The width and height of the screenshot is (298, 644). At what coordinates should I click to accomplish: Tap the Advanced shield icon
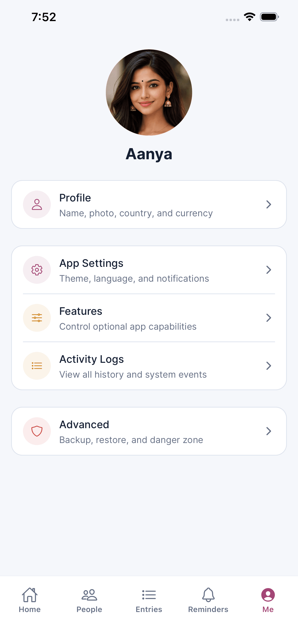tap(37, 431)
